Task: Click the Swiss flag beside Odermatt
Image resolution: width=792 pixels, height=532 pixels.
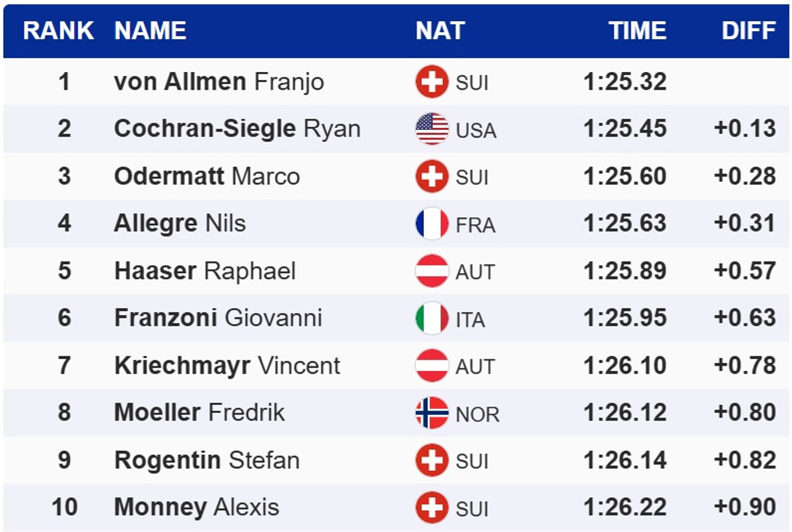Action: [432, 177]
